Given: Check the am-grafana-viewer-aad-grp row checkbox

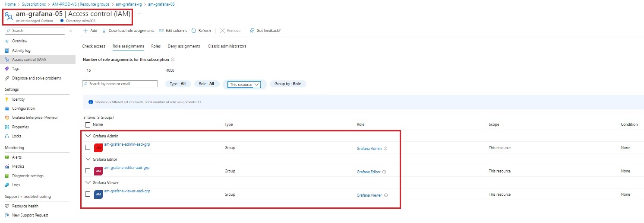Looking at the screenshot, I should 88,194.
